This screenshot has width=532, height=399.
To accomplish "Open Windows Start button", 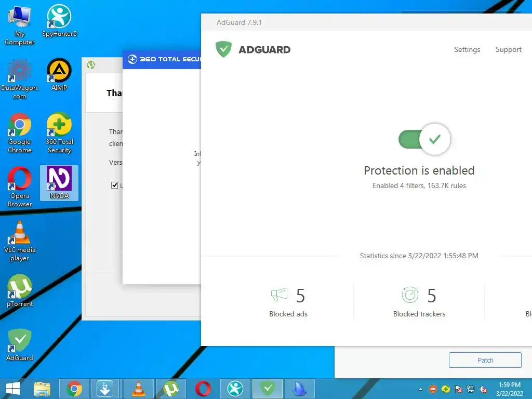I will tap(13, 389).
